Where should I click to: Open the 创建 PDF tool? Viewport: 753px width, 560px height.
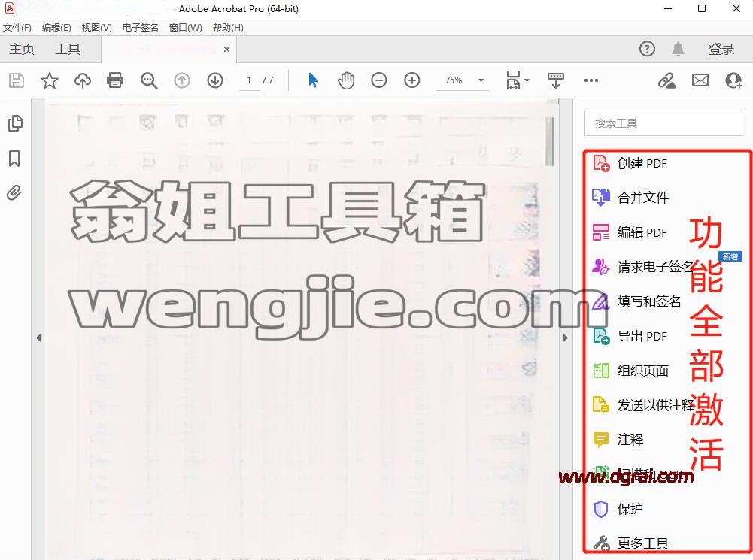[630, 164]
